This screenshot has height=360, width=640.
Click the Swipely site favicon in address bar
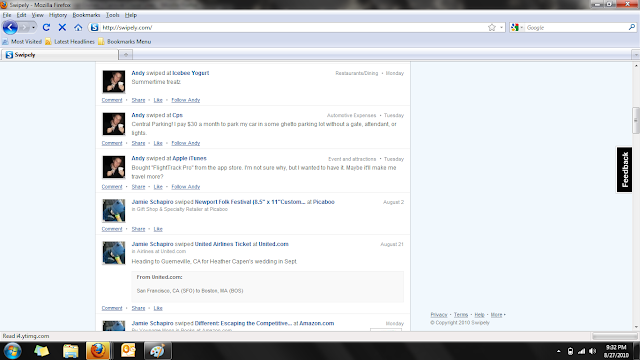pos(95,27)
